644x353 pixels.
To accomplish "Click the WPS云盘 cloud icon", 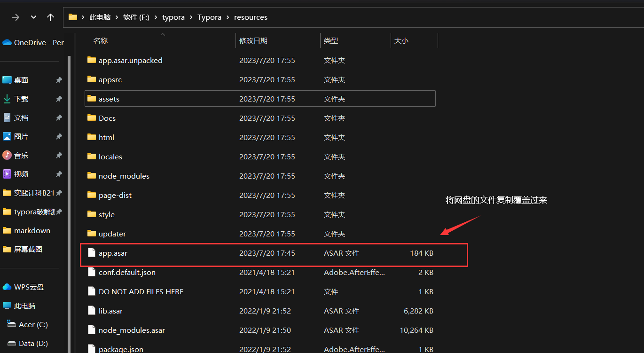I will (7, 287).
